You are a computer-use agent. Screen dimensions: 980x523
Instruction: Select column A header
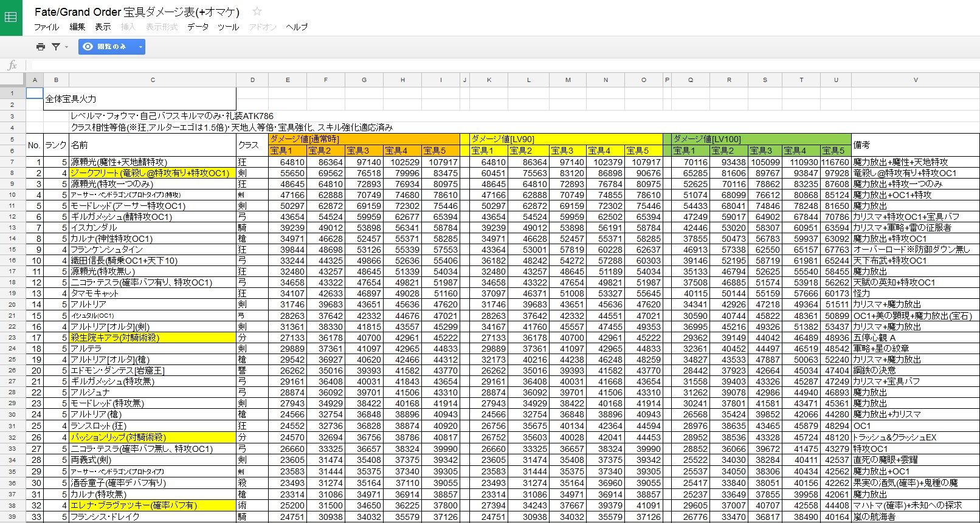click(35, 80)
